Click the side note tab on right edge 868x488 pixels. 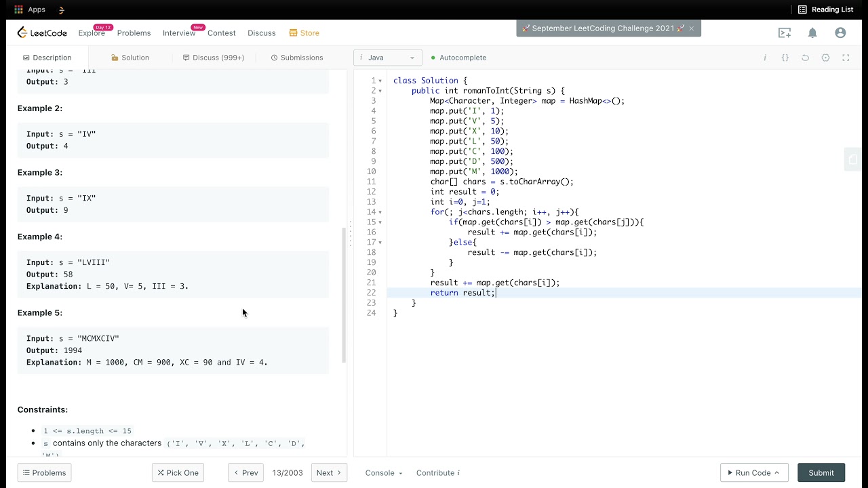pos(853,160)
